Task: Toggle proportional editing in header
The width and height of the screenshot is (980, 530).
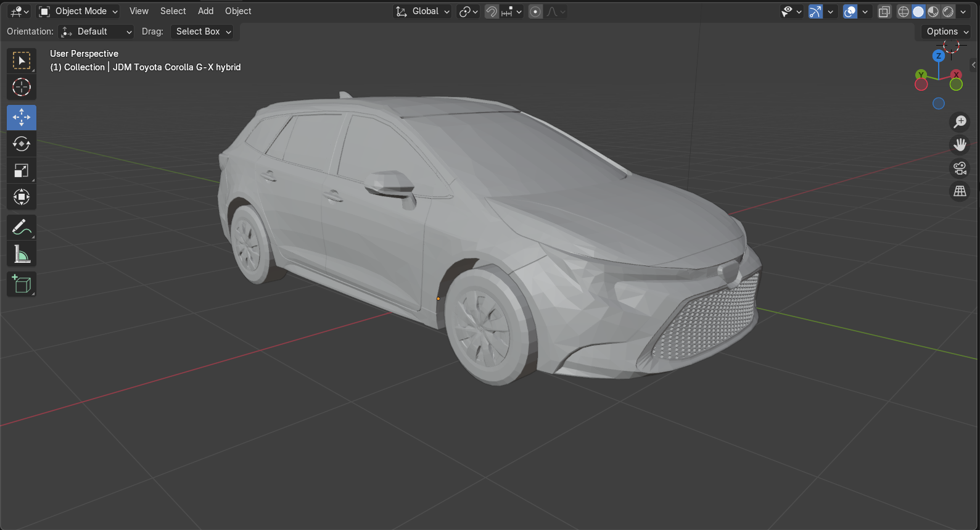Action: (535, 11)
